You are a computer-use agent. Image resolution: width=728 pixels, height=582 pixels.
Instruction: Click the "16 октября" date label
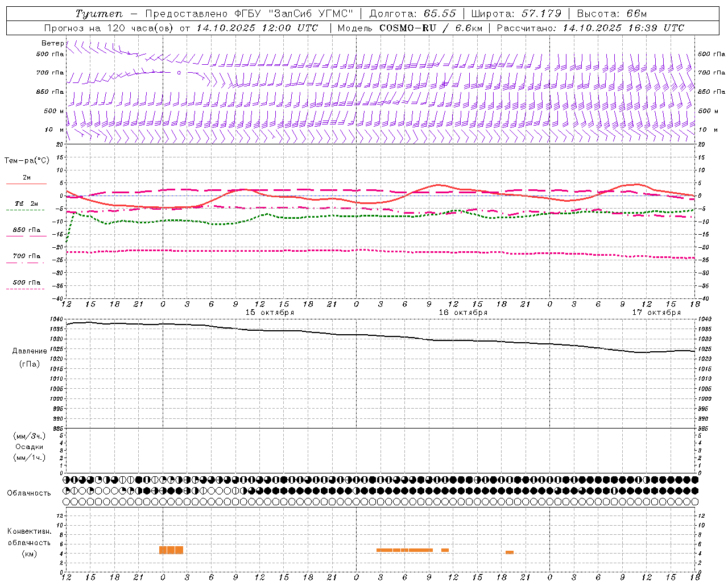pyautogui.click(x=463, y=313)
